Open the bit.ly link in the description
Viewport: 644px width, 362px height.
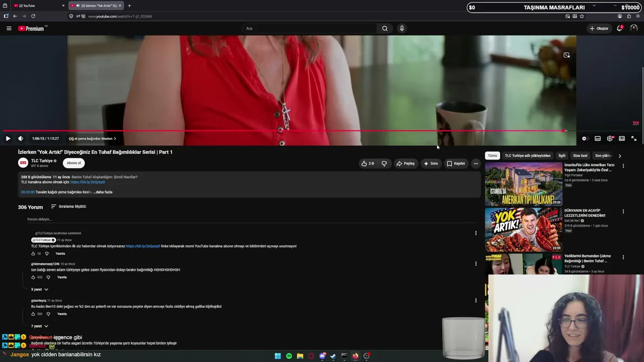point(88,182)
